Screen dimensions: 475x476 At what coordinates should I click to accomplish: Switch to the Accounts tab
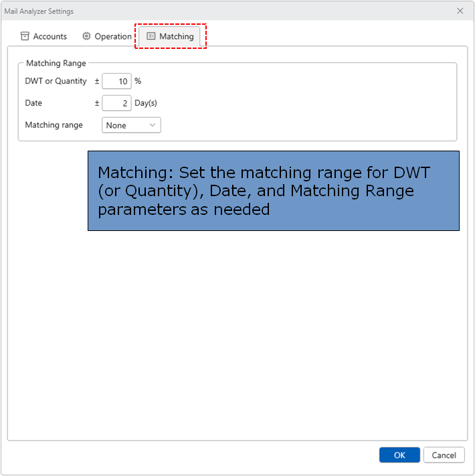pos(50,36)
